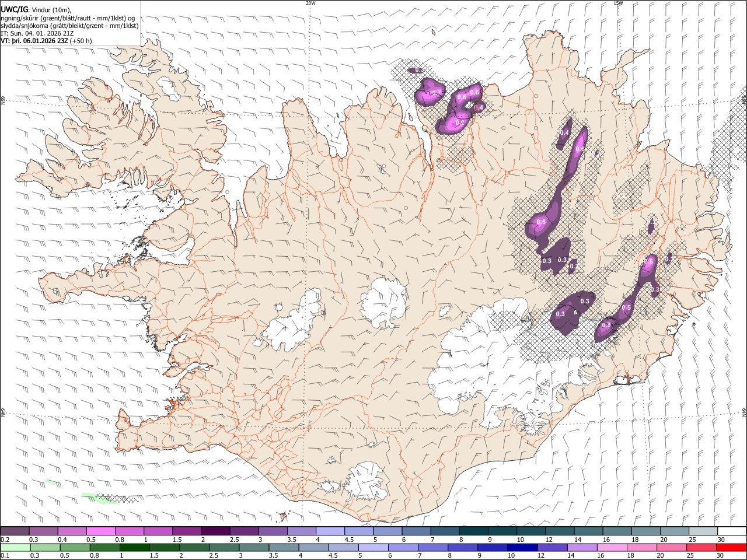Click the '14' label on the rain scale
747x560 pixels.
click(x=571, y=555)
